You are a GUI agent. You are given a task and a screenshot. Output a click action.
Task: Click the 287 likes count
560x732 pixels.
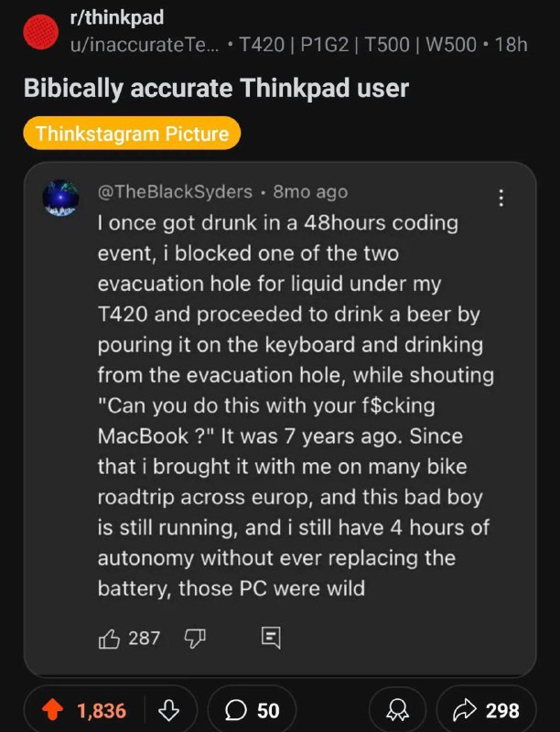[145, 638]
